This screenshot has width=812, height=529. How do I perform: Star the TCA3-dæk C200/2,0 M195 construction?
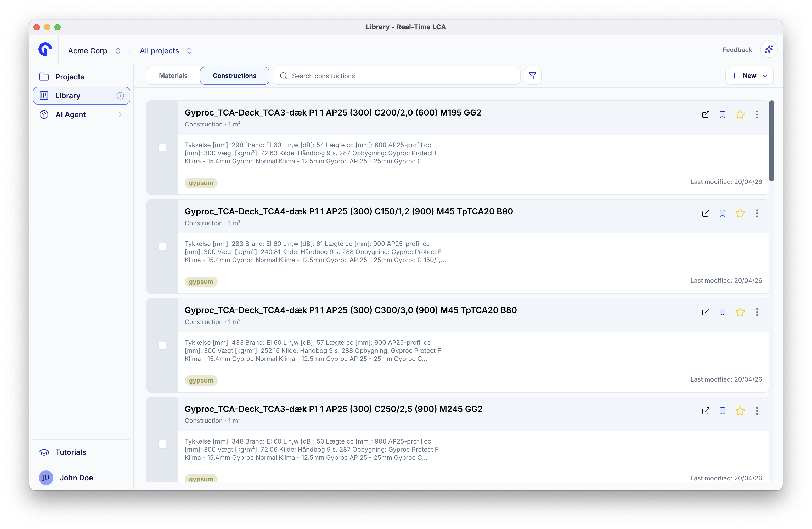(740, 114)
